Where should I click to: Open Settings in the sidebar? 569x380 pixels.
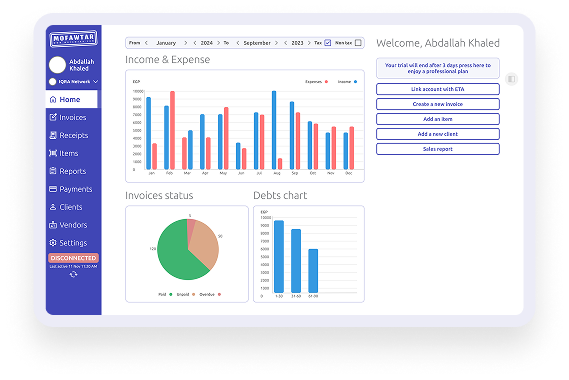click(x=68, y=243)
